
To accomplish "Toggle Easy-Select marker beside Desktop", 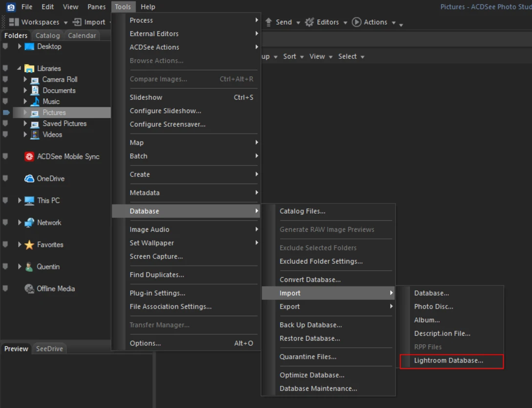I will [x=5, y=46].
